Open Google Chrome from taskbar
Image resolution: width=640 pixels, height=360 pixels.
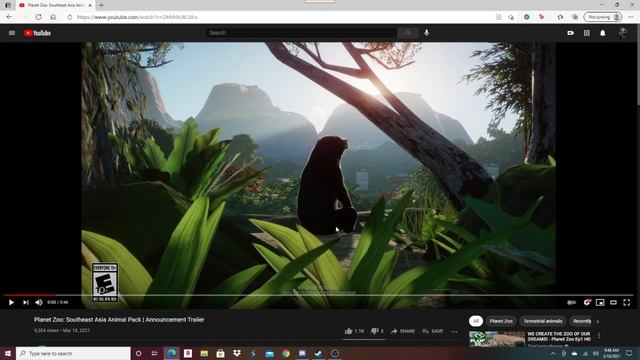pos(286,353)
